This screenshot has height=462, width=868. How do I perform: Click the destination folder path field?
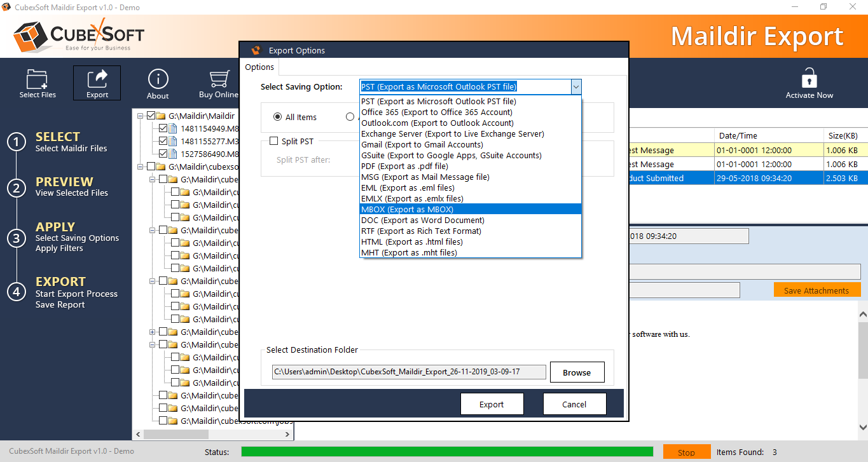coord(408,372)
